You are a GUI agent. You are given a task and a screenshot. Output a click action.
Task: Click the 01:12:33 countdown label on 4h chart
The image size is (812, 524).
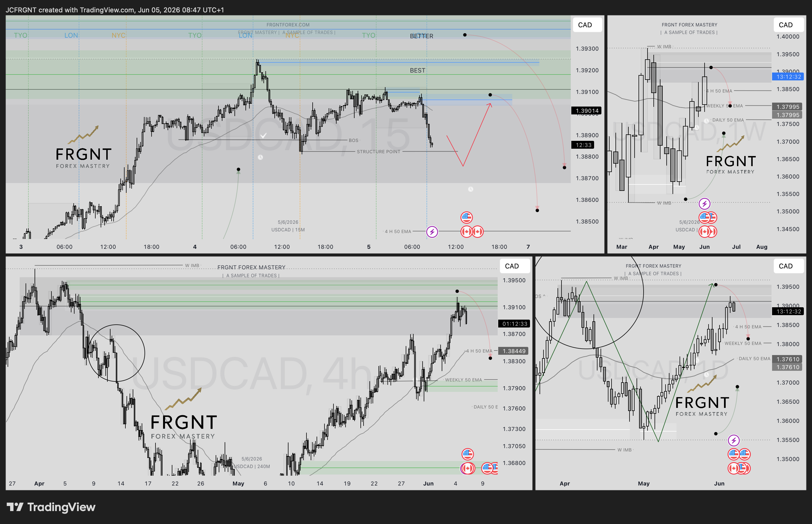coord(515,324)
